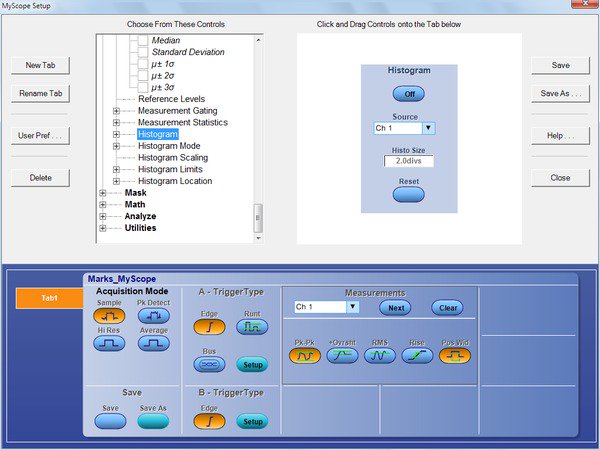Enable the μ± 3σ checkbox
The image size is (600, 450).
[x=141, y=87]
